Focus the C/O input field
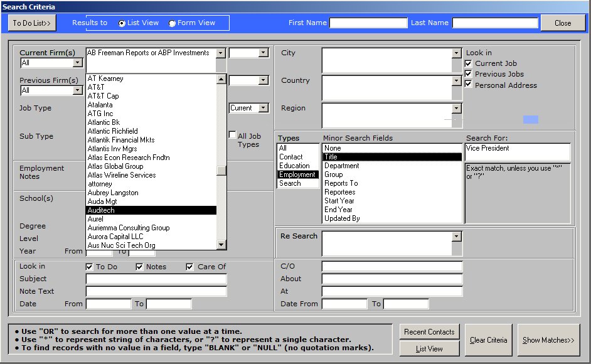The height and width of the screenshot is (364, 591). 392,266
